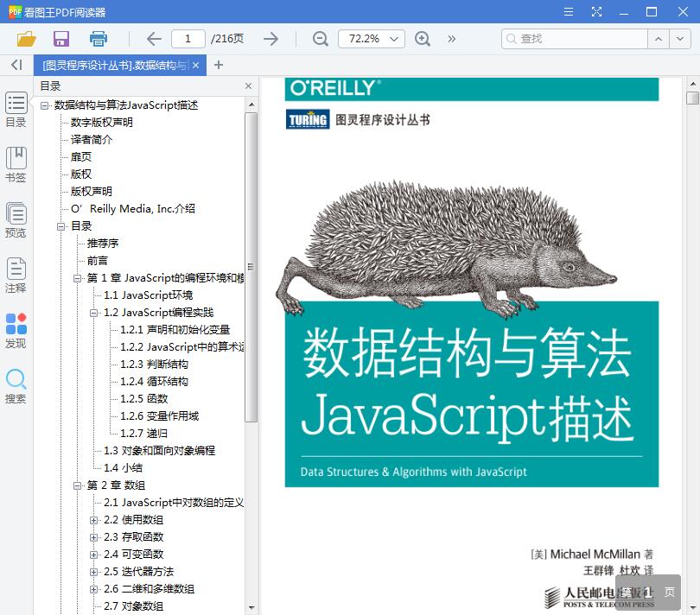This screenshot has height=615, width=700.
Task: Zoom out with the minus magnifier
Action: [x=320, y=39]
